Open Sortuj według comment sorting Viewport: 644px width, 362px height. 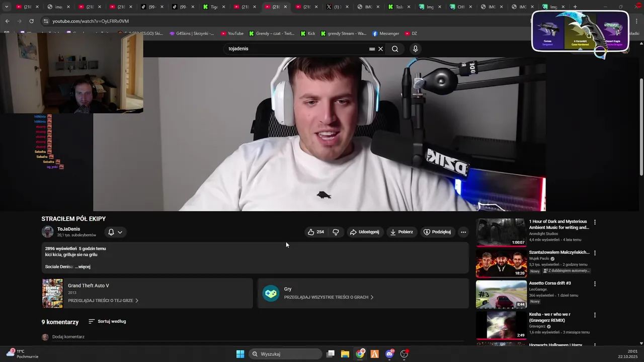[107, 321]
